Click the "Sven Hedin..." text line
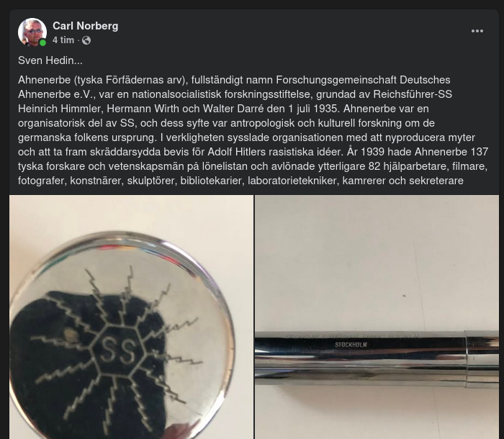Viewport: 504px width, 439px height. (50, 60)
